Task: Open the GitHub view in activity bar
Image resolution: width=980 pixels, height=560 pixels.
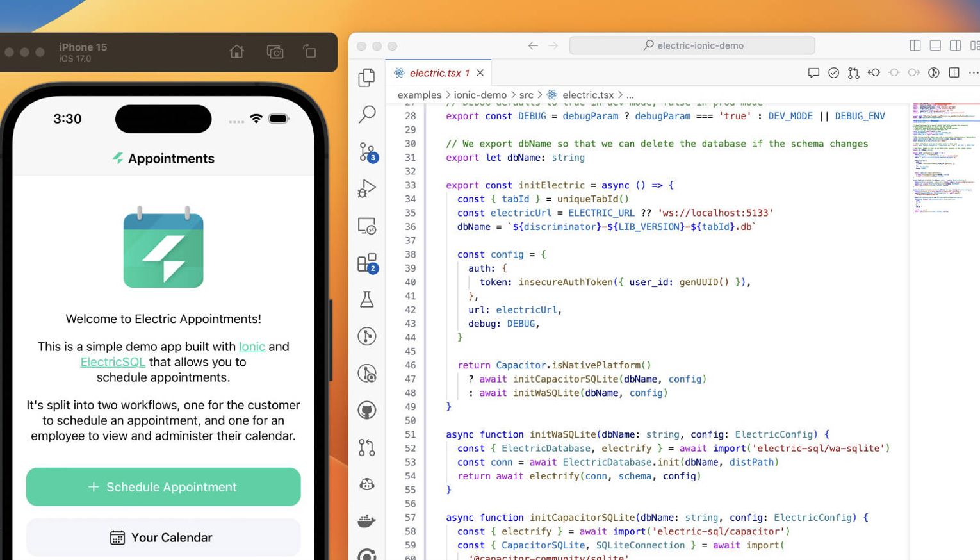Action: (x=367, y=410)
